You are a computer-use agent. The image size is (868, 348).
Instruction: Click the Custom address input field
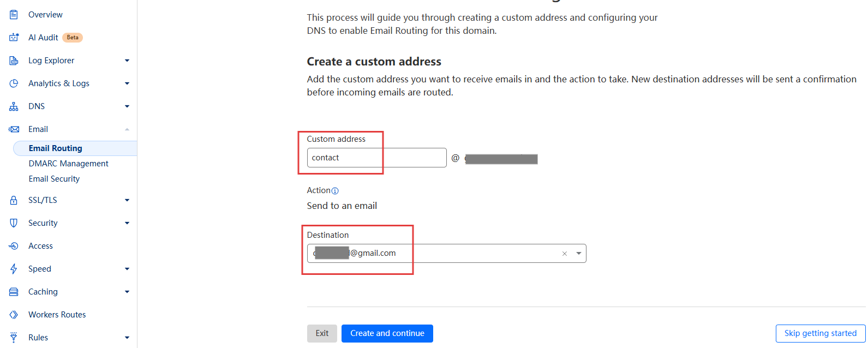(x=376, y=158)
